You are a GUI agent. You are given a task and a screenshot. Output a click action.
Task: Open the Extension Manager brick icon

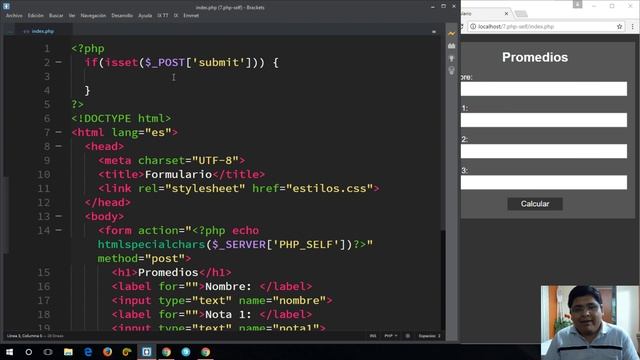pyautogui.click(x=451, y=46)
